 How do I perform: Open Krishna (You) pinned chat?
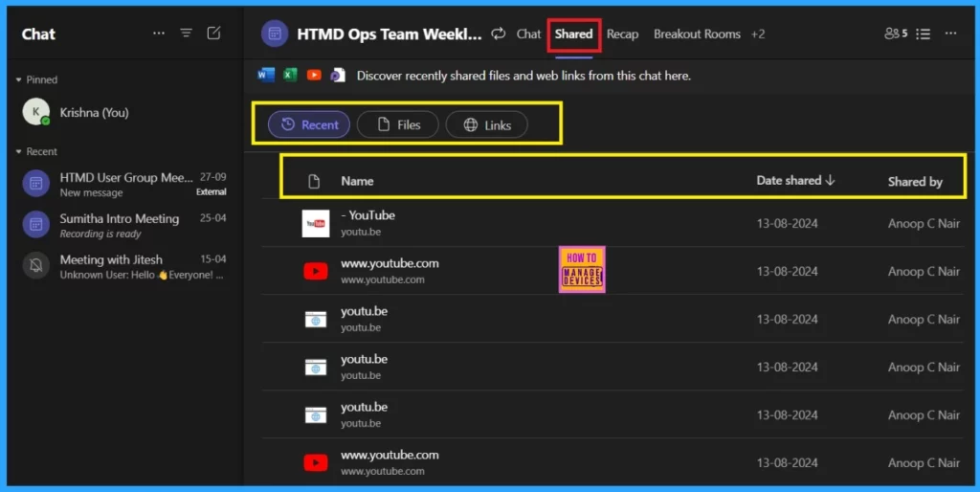tap(124, 113)
